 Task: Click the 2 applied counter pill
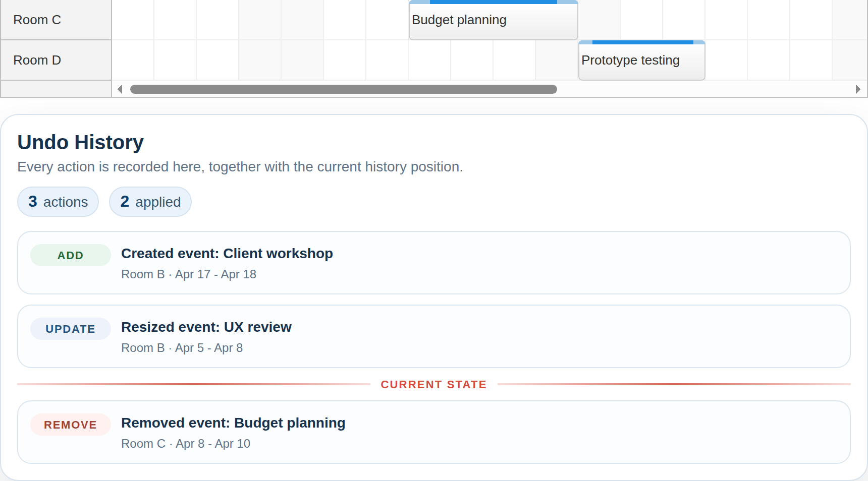[x=150, y=202]
